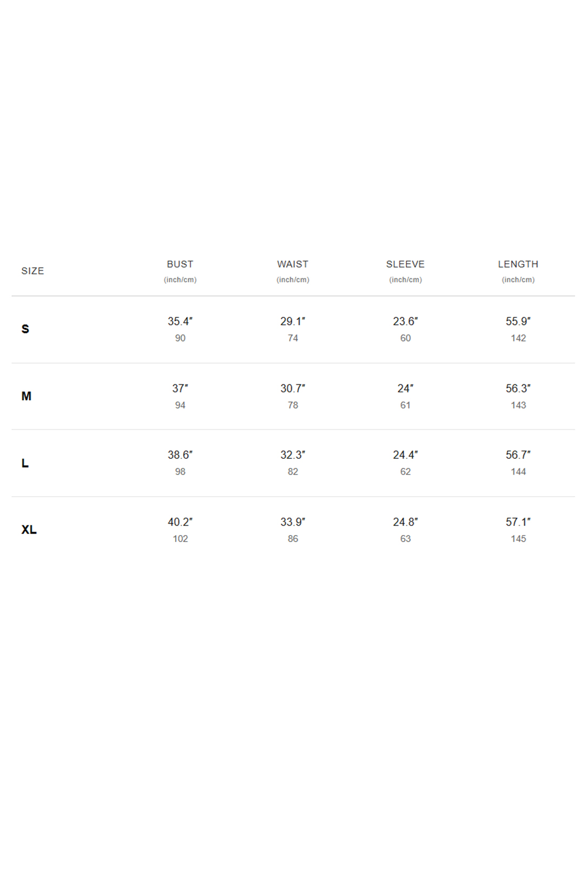
Task: Click the 102 cm bust value
Action: click(181, 539)
